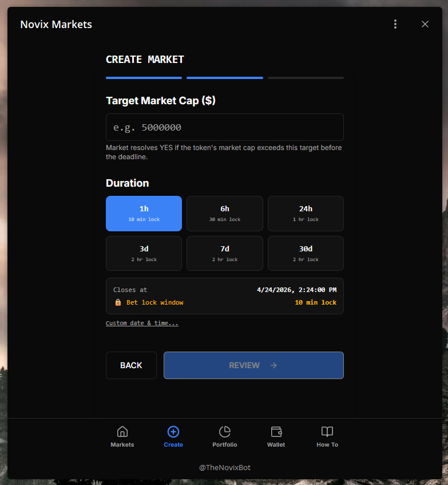This screenshot has height=485, width=448.
Task: Click the market resolves YES help text
Action: [x=224, y=152]
